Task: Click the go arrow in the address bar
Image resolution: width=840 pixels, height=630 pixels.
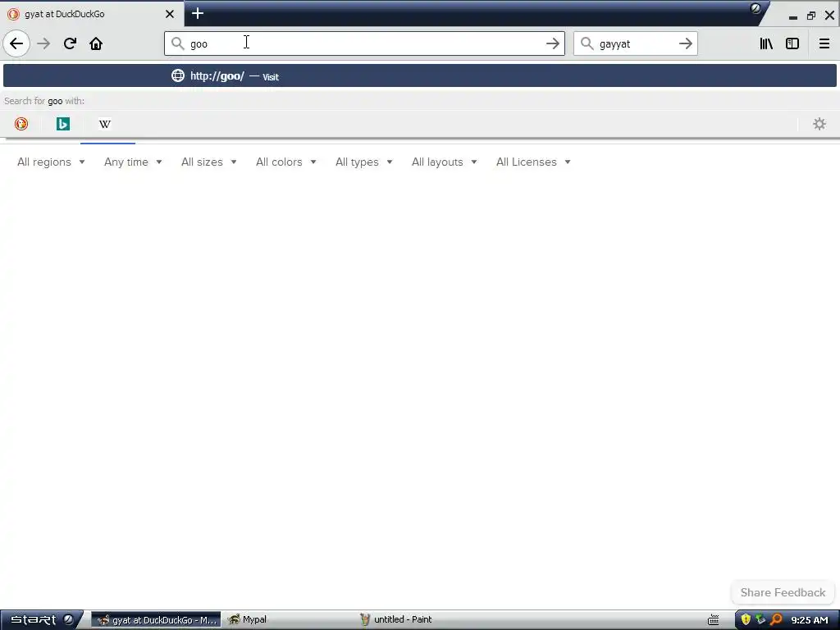Action: (552, 43)
